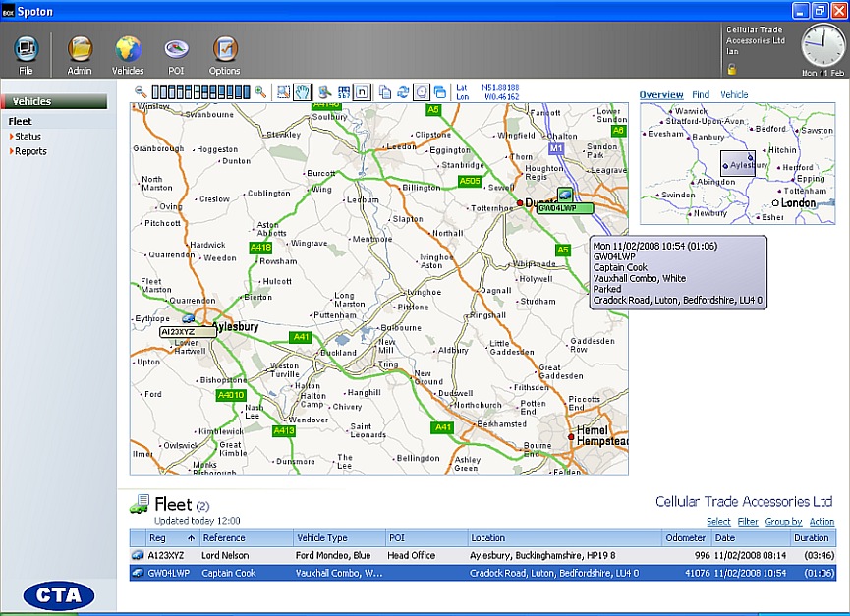Click the zoom out magnifier icon
The height and width of the screenshot is (616, 850).
point(142,91)
